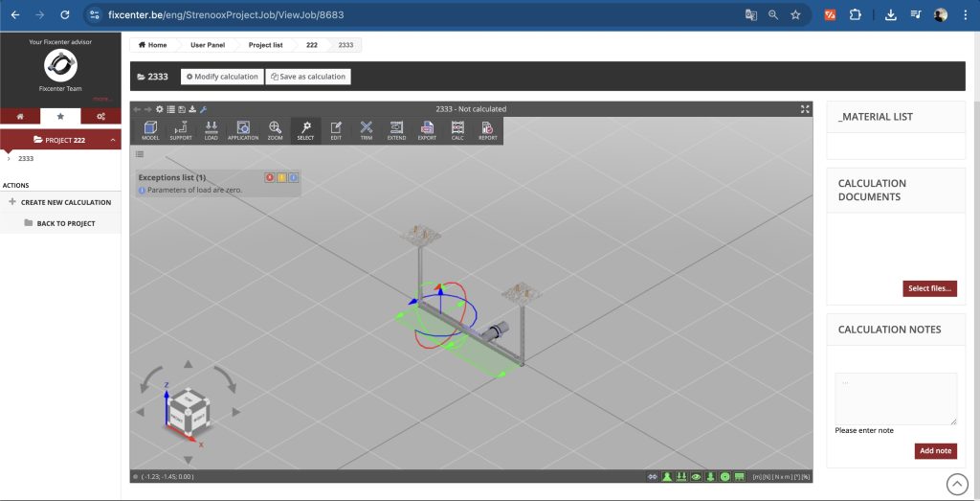Rotate view left with navigation cube's left arrow
Image resolution: width=980 pixels, height=501 pixels.
tap(140, 412)
